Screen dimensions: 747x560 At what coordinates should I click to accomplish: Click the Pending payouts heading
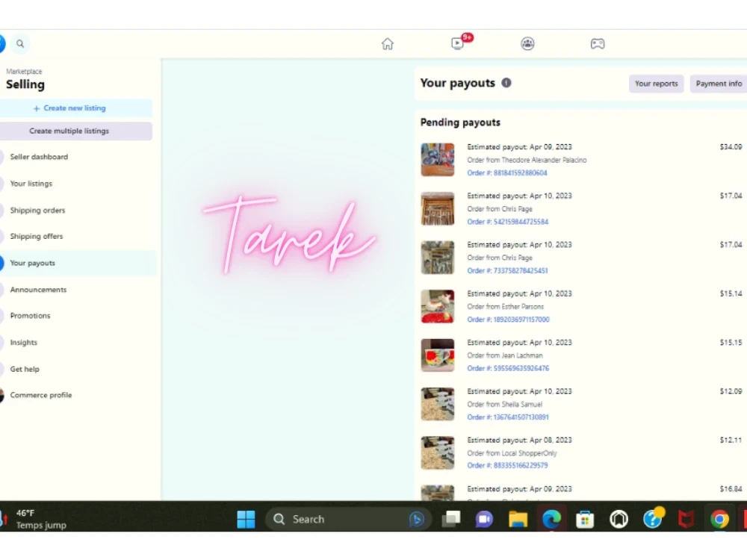460,122
